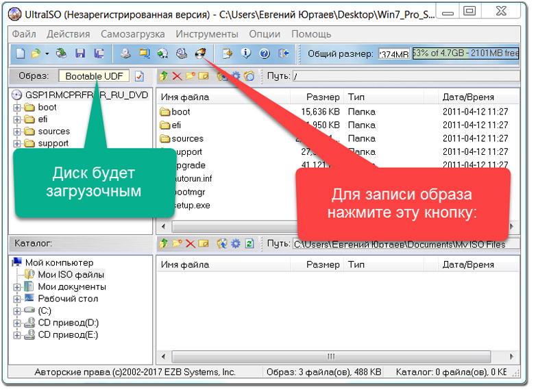Click Rename icon in Каталог pane toolbar
The image size is (538, 392).
204,243
